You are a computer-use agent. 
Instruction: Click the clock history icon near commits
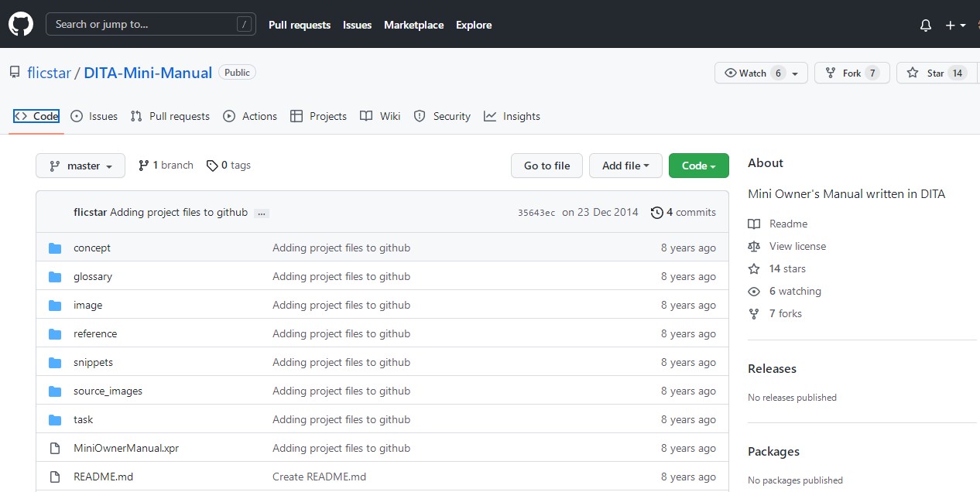click(x=657, y=212)
